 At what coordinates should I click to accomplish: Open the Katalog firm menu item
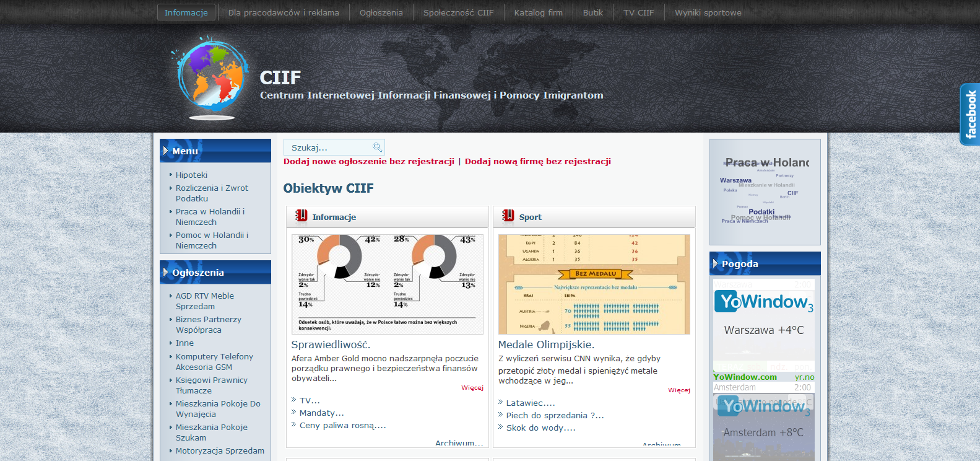(538, 12)
